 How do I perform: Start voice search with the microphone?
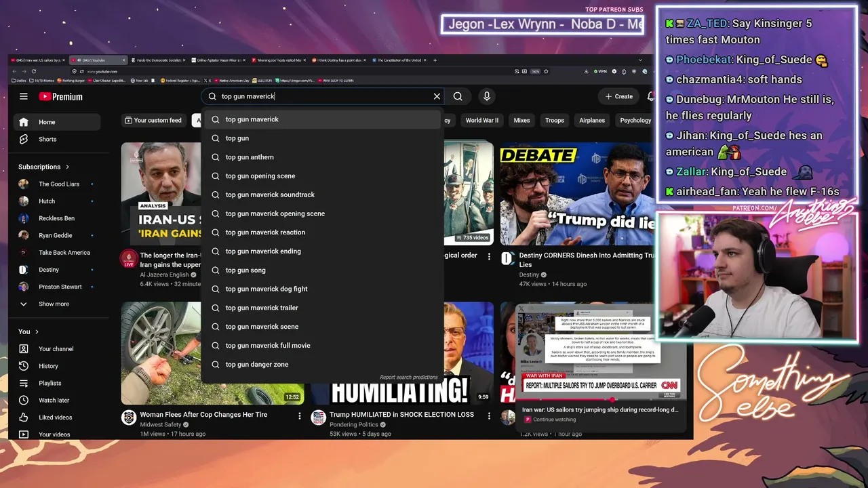[x=486, y=96]
